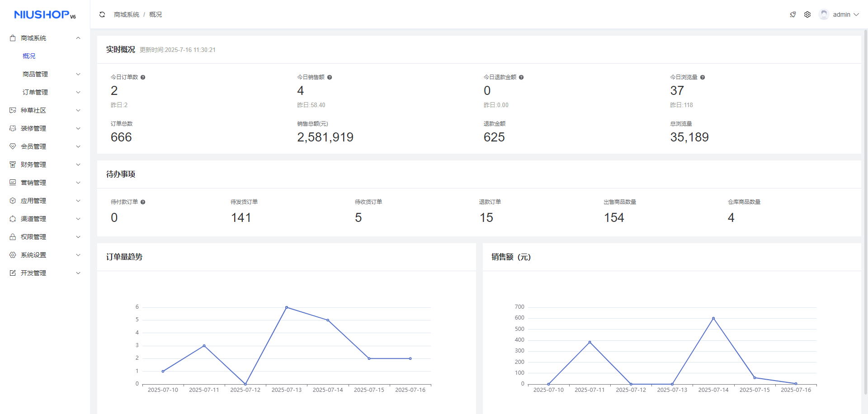Image resolution: width=868 pixels, height=414 pixels.
Task: Click the help icon next to 待付款订单
Action: [x=143, y=202]
